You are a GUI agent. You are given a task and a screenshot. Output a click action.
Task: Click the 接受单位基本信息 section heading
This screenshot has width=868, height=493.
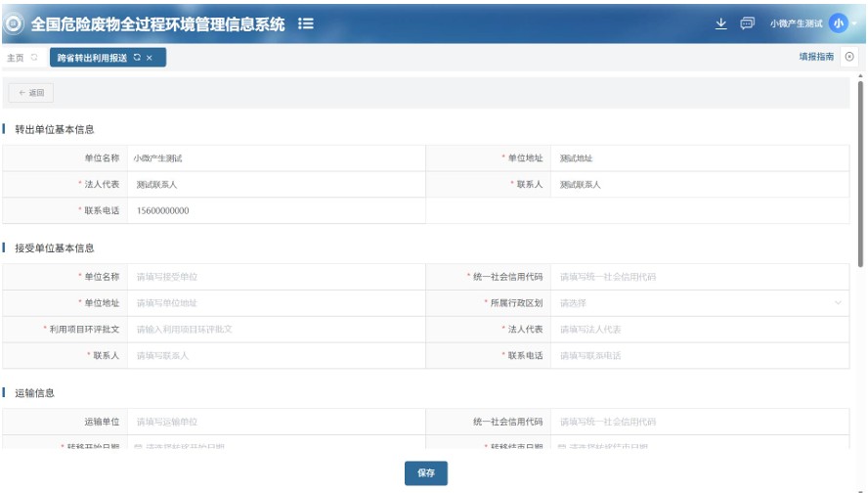[x=55, y=248]
